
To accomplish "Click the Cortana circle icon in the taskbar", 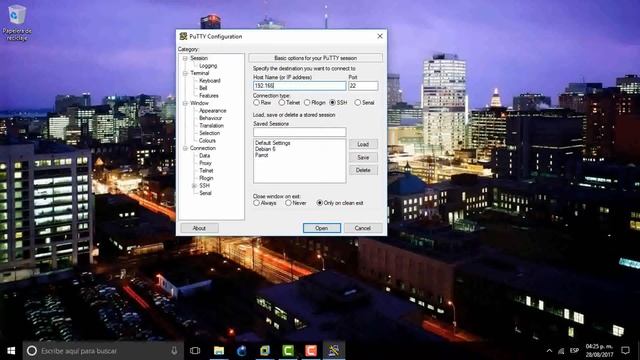I will pos(31,351).
